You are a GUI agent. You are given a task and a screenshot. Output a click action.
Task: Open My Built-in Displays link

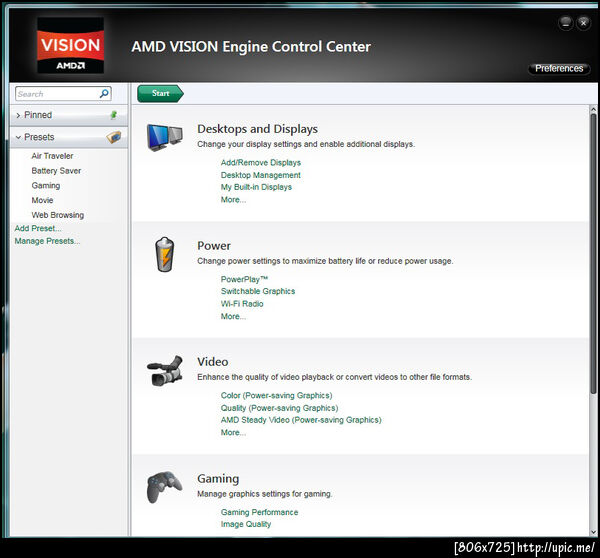click(x=256, y=187)
